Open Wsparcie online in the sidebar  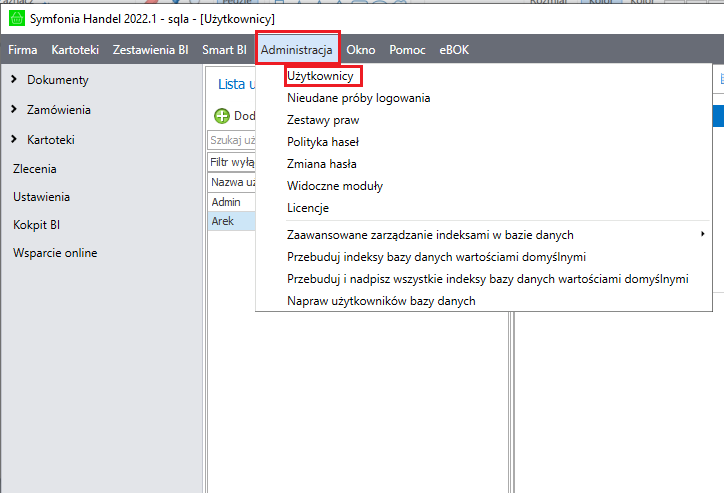(55, 253)
